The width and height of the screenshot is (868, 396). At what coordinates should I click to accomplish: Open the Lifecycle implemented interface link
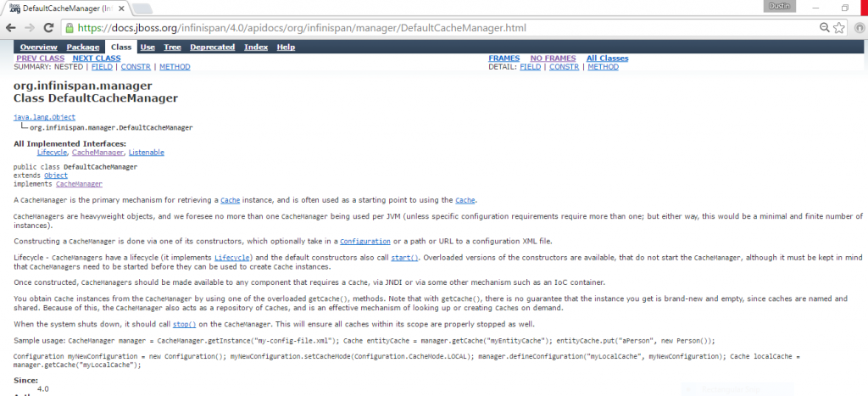[53, 153]
